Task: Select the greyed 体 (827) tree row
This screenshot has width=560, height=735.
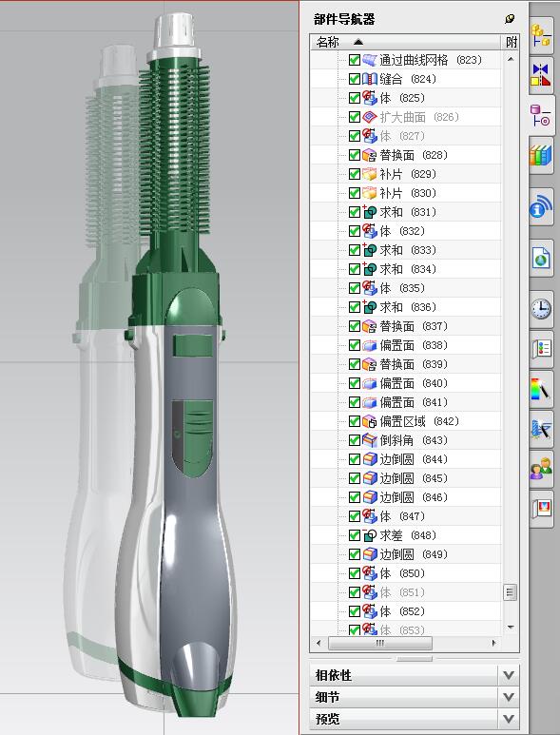Action: tap(406, 136)
